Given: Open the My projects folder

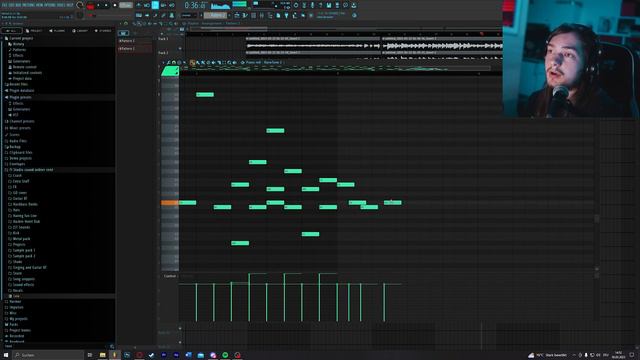Looking at the screenshot, I should point(18,318).
